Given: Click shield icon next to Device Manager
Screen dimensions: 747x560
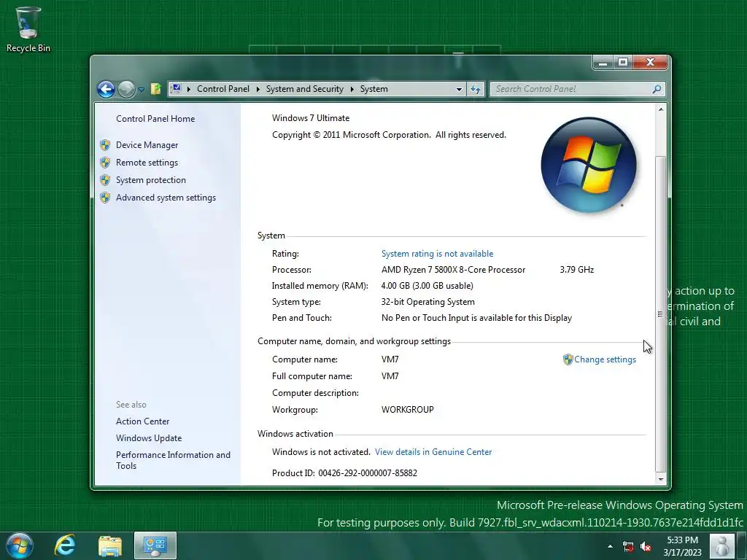Looking at the screenshot, I should [x=105, y=145].
